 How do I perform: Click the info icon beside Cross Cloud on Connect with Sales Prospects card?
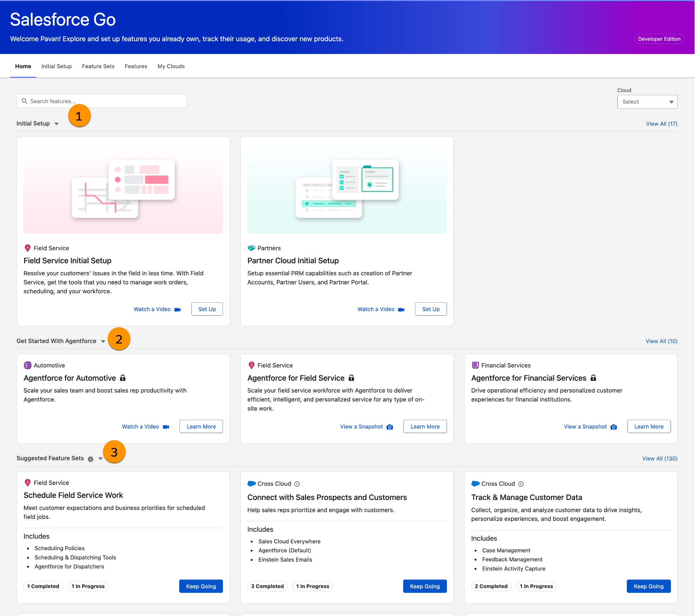click(297, 484)
